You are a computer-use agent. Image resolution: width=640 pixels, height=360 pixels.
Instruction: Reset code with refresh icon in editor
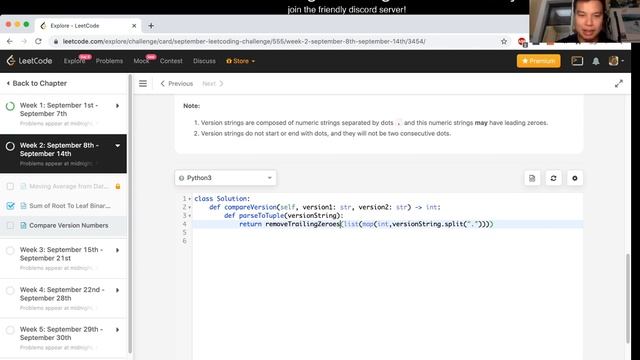click(x=553, y=178)
